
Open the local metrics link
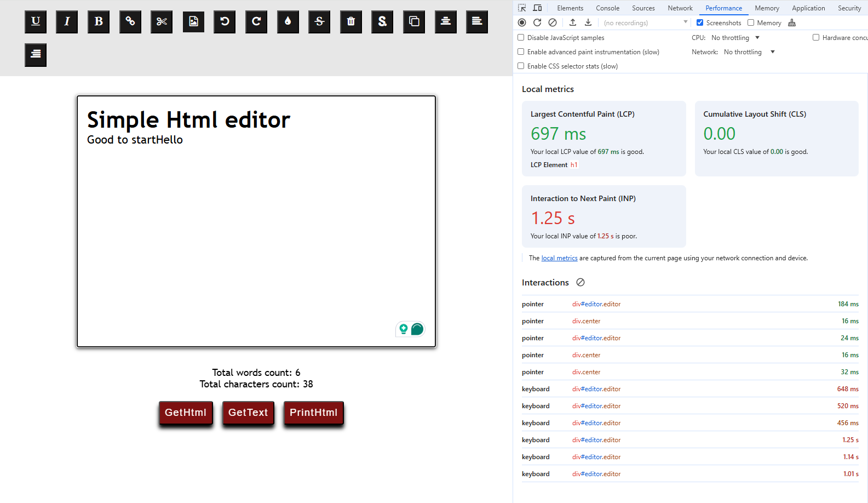pyautogui.click(x=559, y=258)
